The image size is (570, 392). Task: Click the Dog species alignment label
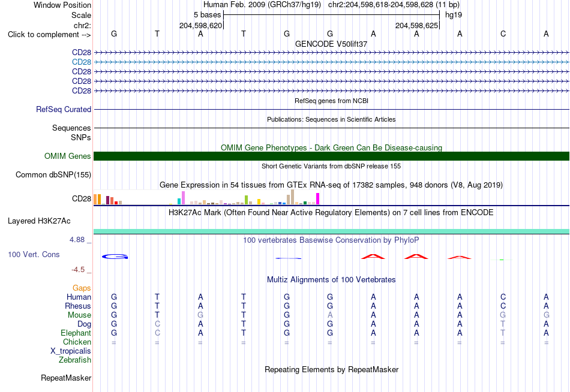pos(84,324)
